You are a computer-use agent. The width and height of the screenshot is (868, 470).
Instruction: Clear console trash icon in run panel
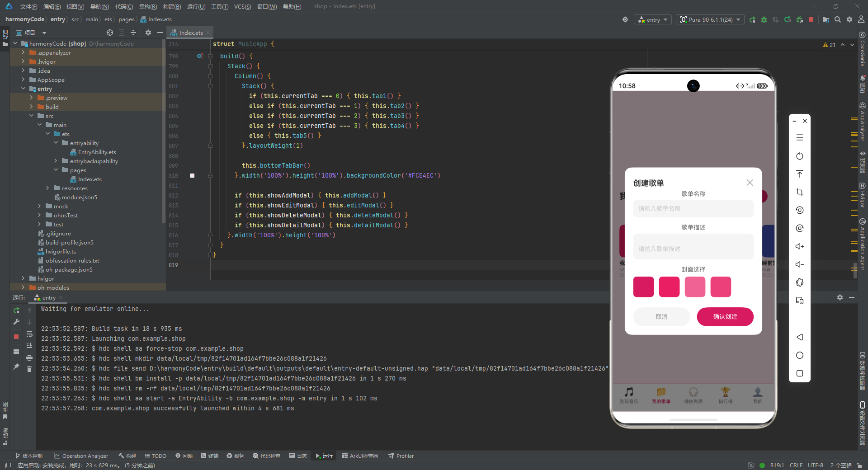[x=29, y=369]
